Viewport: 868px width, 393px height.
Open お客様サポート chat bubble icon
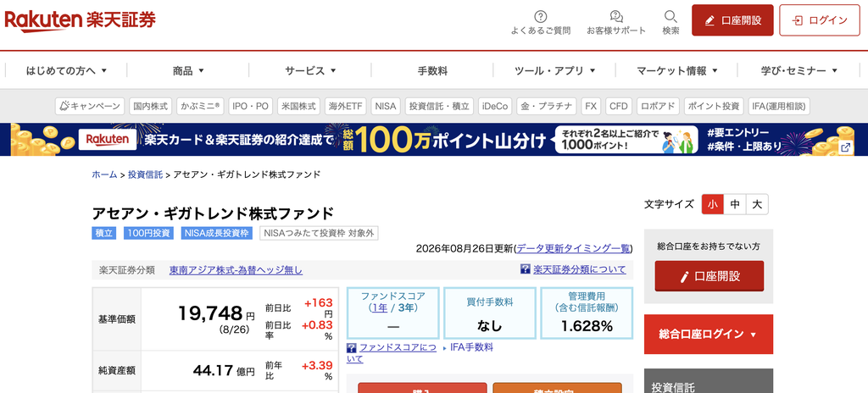616,16
